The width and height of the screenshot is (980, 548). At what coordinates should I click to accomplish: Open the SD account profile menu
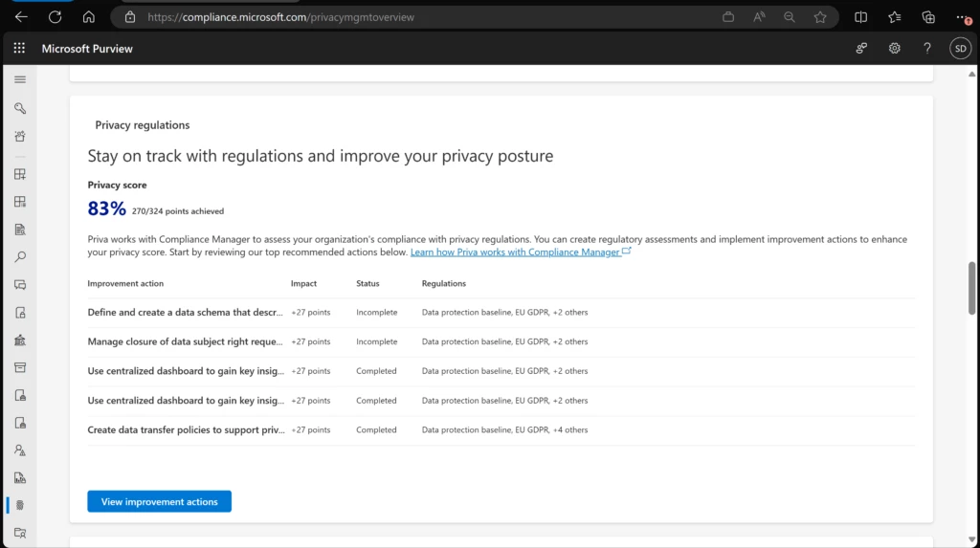(x=959, y=49)
